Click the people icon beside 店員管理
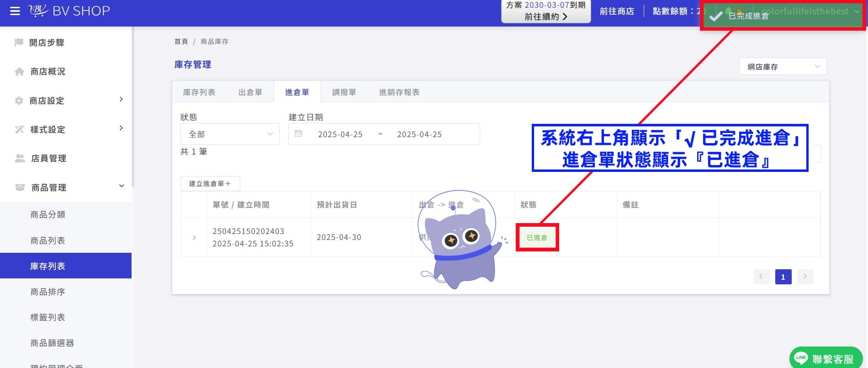The height and width of the screenshot is (368, 868). click(x=20, y=158)
